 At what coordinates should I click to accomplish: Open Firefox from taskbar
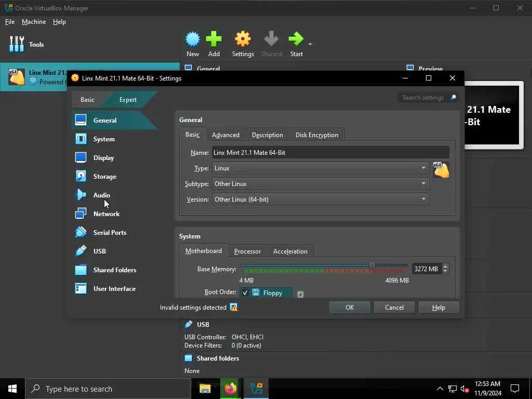230,389
